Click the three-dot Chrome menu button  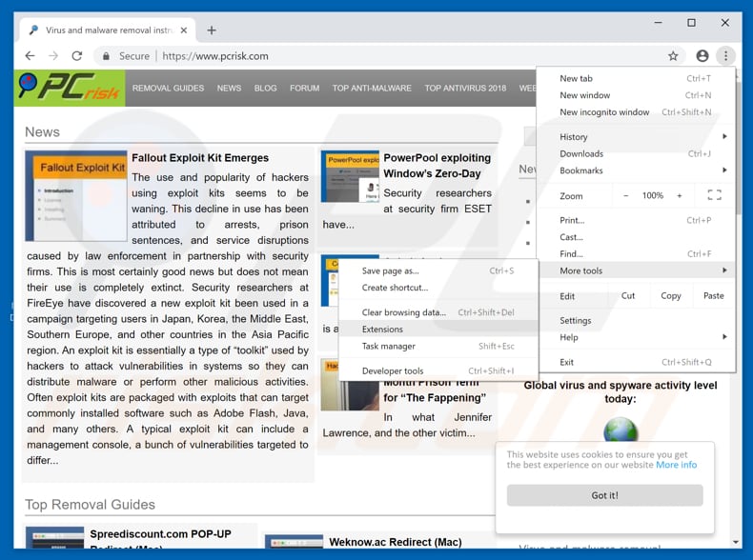pos(725,56)
